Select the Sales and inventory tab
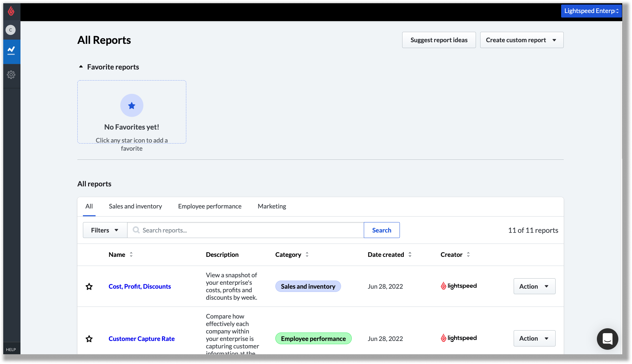Viewport: 632px width, 364px height. (135, 206)
